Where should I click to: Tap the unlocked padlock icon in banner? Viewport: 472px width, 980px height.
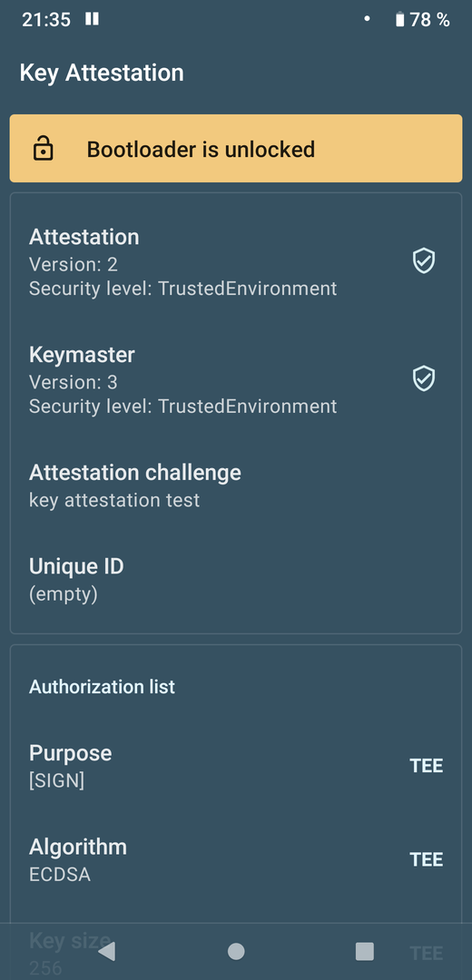pos(44,150)
